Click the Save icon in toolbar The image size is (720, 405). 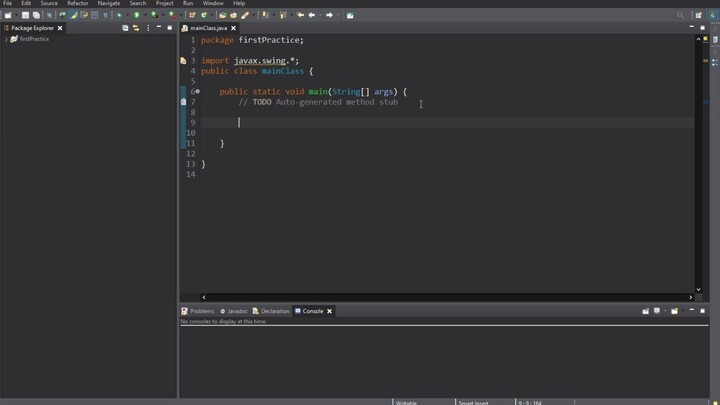tap(25, 15)
